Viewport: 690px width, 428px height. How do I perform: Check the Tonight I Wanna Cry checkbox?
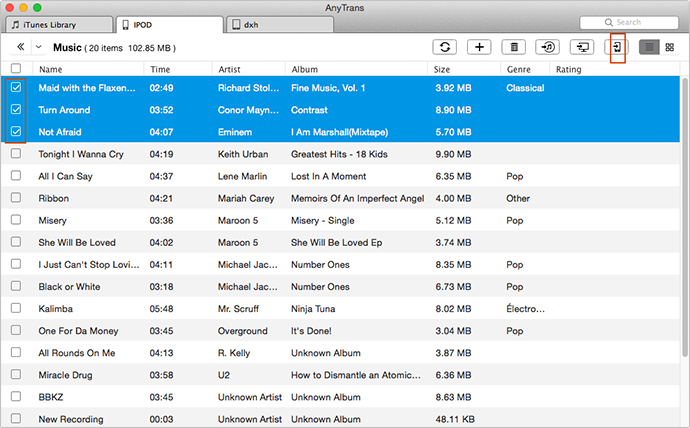(x=16, y=153)
